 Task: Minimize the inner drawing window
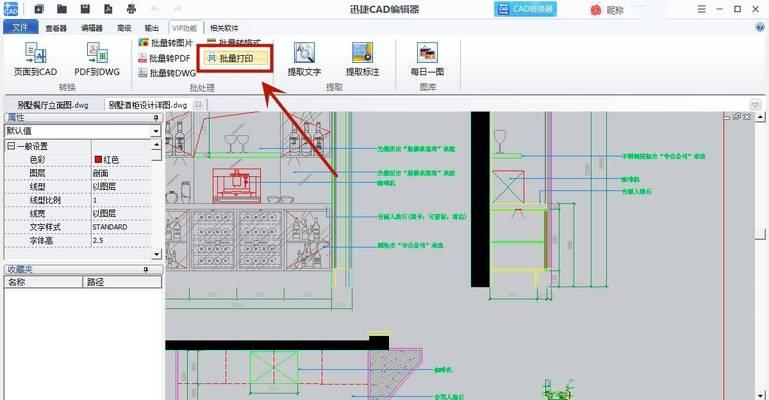727,117
